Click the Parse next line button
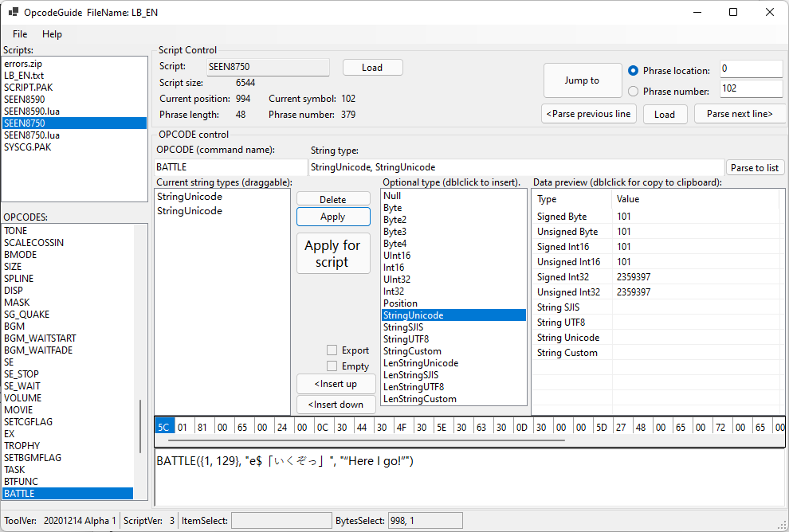 [740, 114]
